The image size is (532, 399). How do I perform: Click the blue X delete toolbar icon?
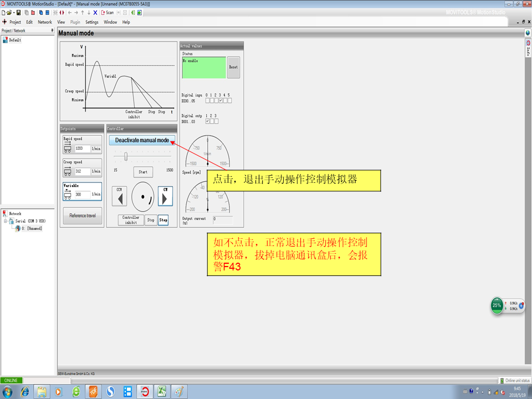click(95, 12)
